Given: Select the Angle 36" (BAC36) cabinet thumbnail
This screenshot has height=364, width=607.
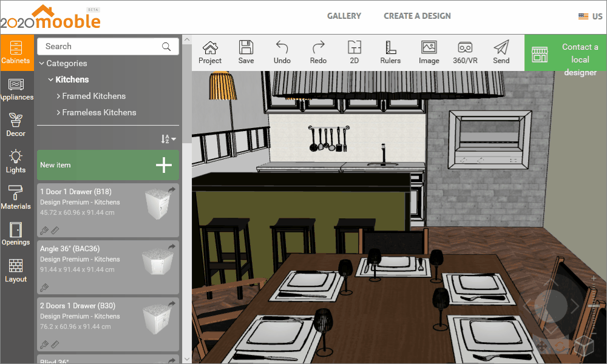Looking at the screenshot, I should pos(158,262).
